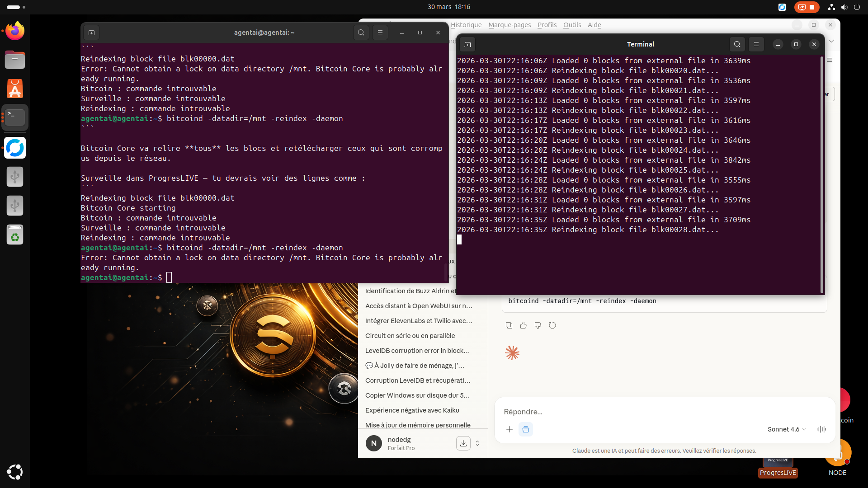This screenshot has height=488, width=868.
Task: Click the plus attachment button
Action: [x=509, y=429]
